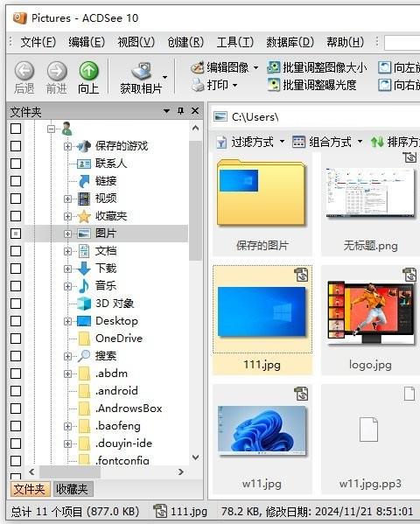The width and height of the screenshot is (420, 524).
Task: Close the 文件夹 panel
Action: click(195, 111)
